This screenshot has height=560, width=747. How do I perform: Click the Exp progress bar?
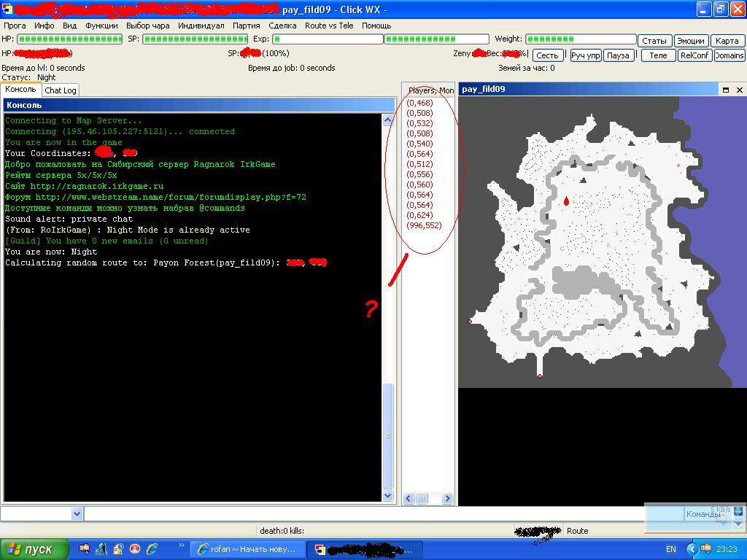coord(328,39)
